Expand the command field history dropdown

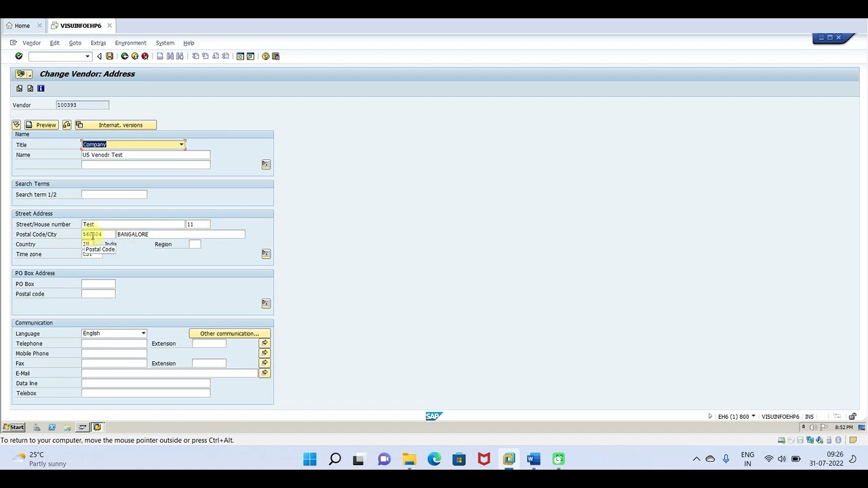pos(87,56)
